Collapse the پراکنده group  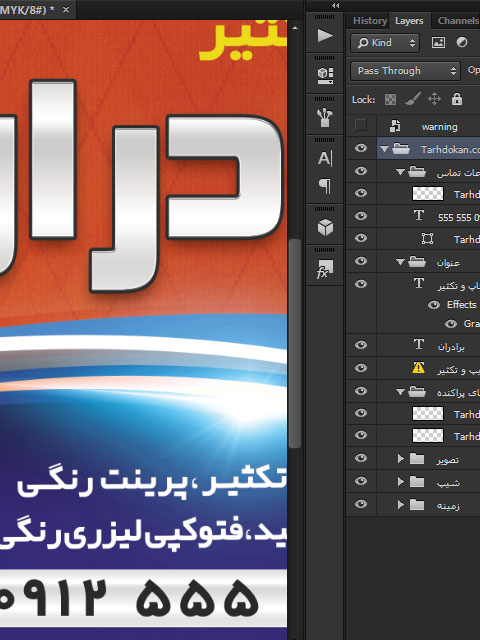coord(400,392)
